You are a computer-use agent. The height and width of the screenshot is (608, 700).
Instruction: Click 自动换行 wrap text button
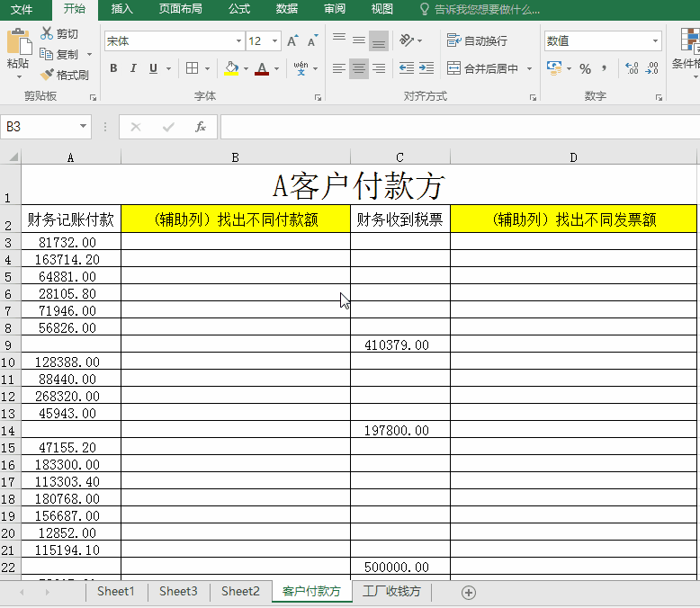tap(477, 40)
